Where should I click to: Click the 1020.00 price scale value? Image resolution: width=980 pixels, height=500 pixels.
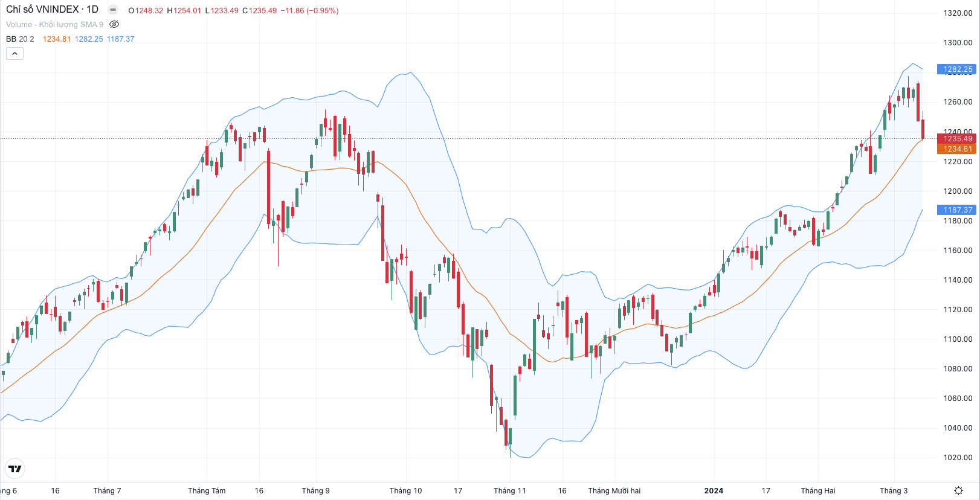point(958,458)
